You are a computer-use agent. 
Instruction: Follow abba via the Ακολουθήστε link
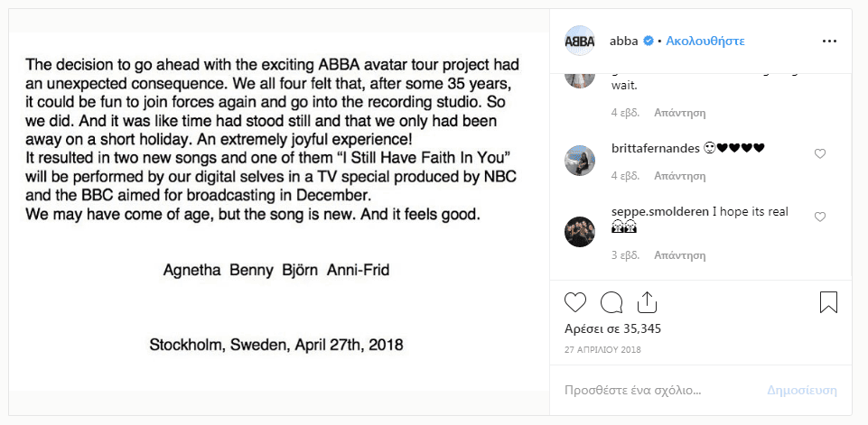coord(705,42)
